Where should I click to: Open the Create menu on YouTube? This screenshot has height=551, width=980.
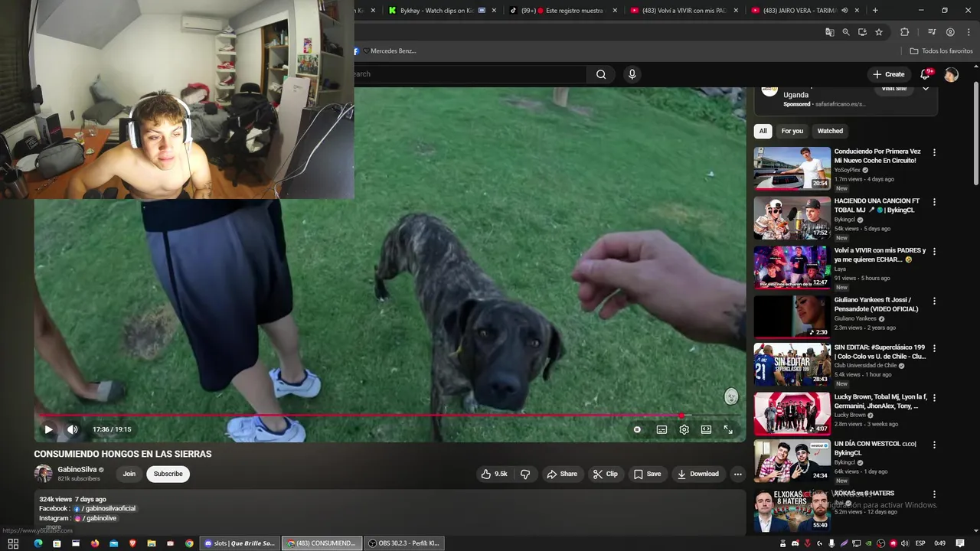(888, 74)
